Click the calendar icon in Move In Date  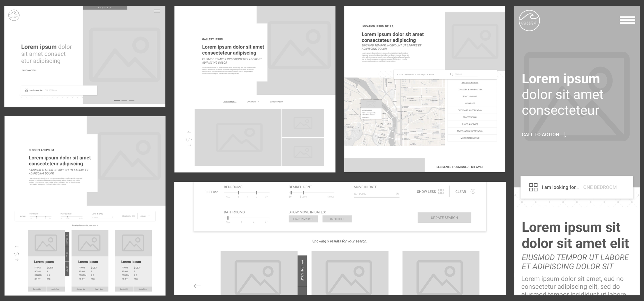coord(397,194)
